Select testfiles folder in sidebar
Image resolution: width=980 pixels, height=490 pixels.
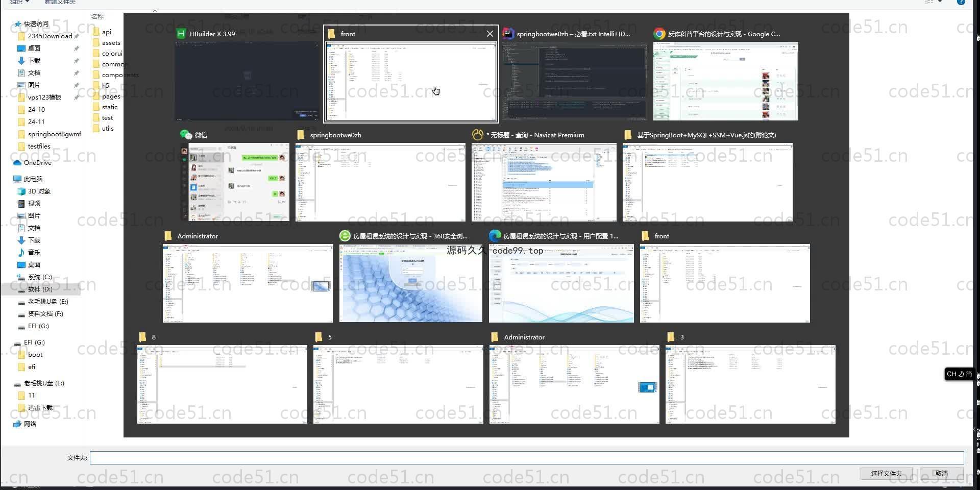39,146
